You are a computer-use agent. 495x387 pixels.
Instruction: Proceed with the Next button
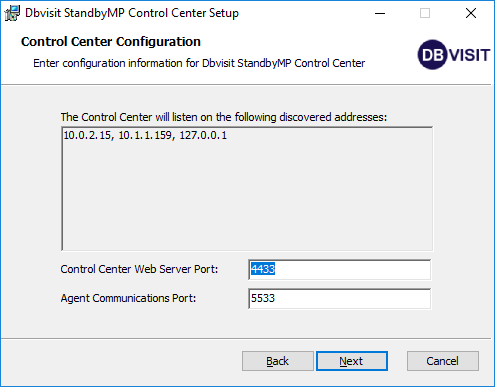tap(352, 361)
